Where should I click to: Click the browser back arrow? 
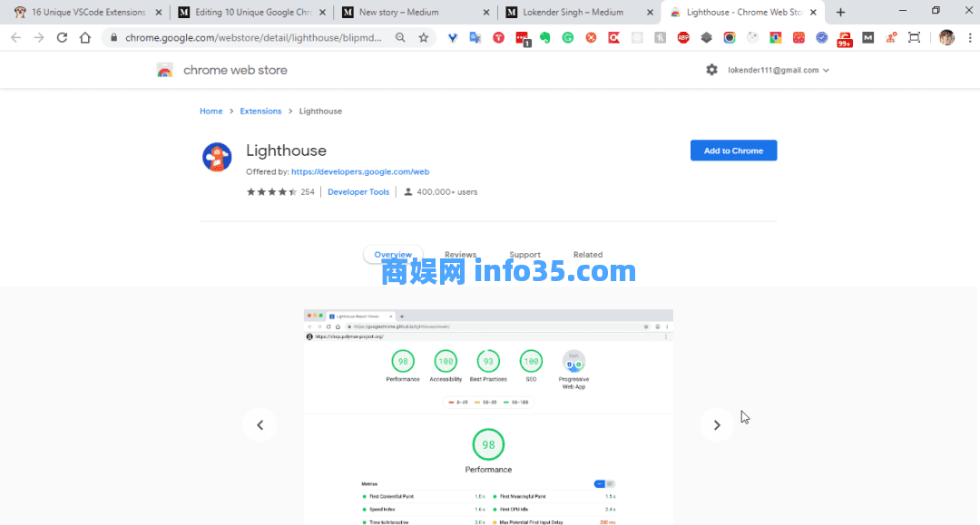coord(15,37)
